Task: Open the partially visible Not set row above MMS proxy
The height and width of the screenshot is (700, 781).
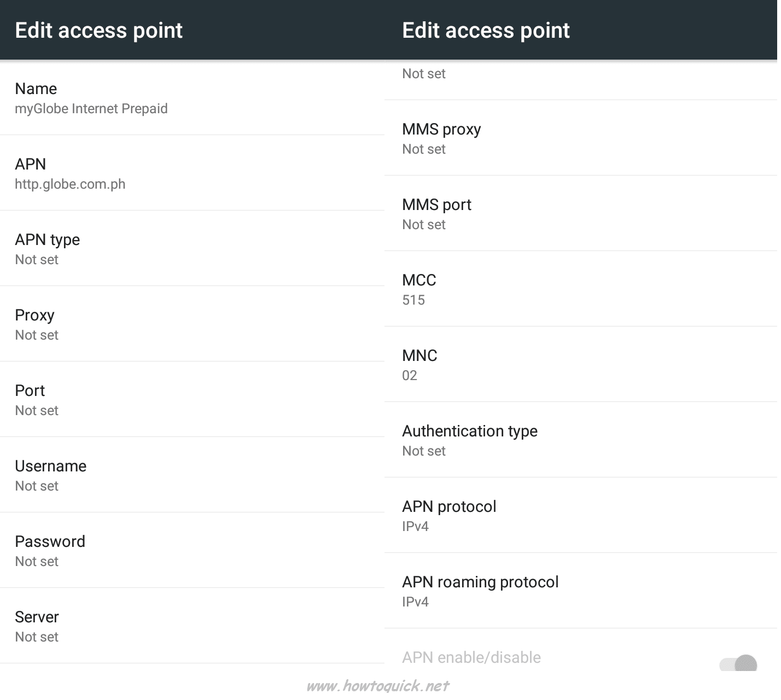Action: point(581,80)
